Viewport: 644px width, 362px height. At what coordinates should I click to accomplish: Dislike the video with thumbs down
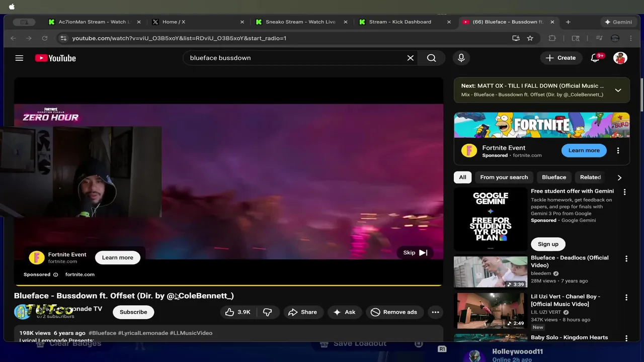[268, 312]
